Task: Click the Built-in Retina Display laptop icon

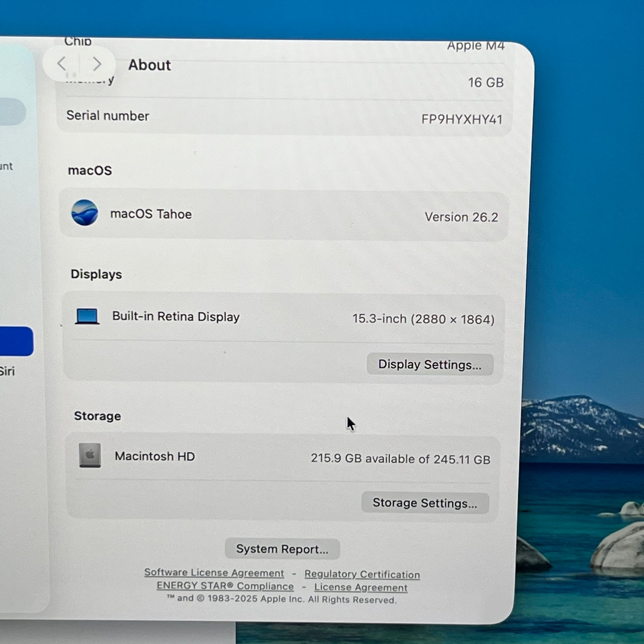Action: (x=87, y=316)
